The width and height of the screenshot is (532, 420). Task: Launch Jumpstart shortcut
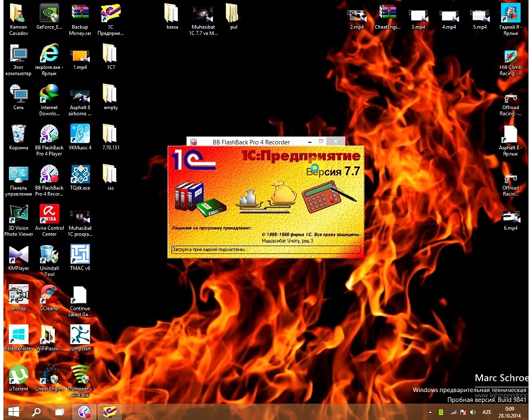click(80, 338)
